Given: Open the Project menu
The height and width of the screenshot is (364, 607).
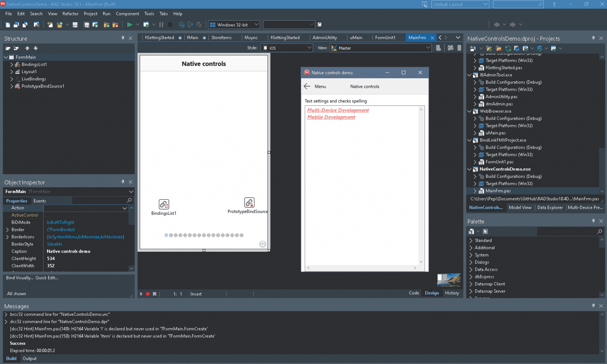Looking at the screenshot, I should click(x=90, y=14).
